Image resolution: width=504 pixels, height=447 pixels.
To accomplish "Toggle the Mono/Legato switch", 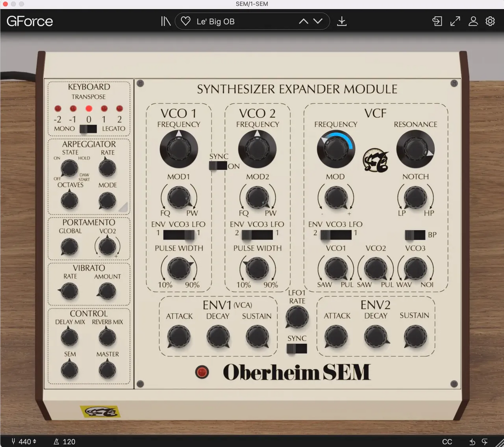I will coord(88,129).
